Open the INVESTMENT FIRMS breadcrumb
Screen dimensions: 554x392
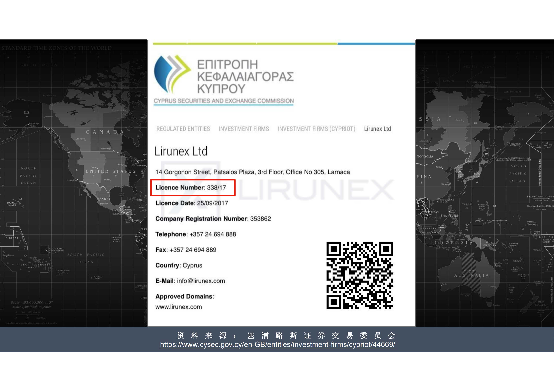244,129
